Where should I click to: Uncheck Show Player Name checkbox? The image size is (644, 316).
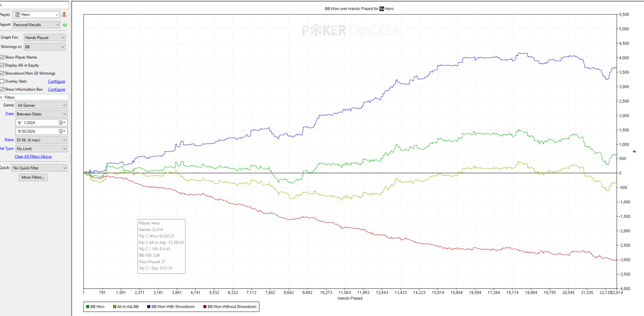[x=2, y=57]
